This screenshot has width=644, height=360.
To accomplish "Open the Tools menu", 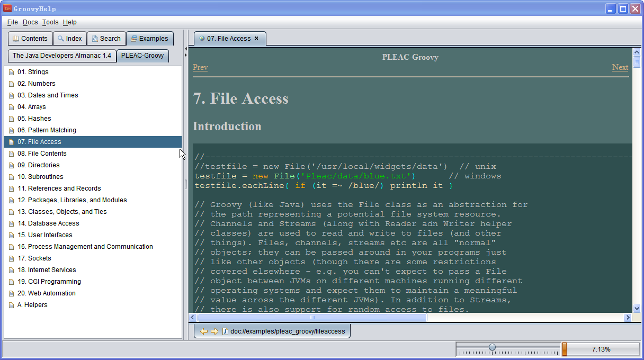I will tap(50, 22).
